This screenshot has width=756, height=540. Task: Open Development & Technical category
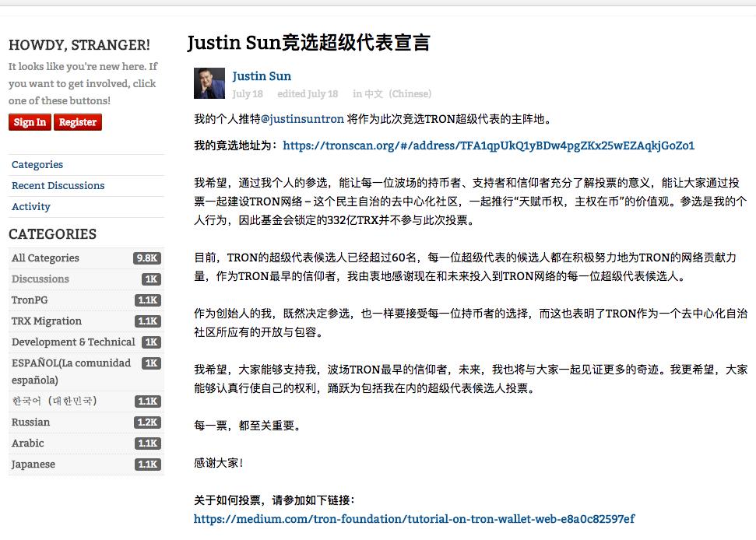[x=73, y=342]
